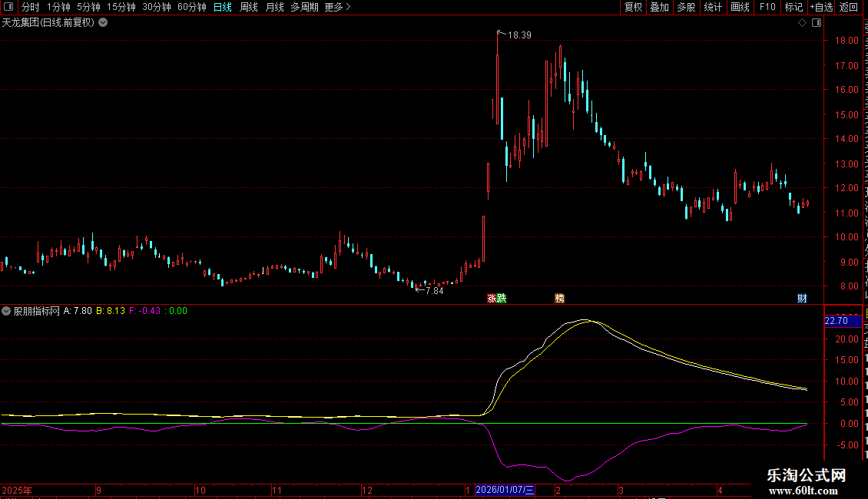Open 多股 multi-stock view
This screenshot has height=499, width=868.
coord(686,7)
